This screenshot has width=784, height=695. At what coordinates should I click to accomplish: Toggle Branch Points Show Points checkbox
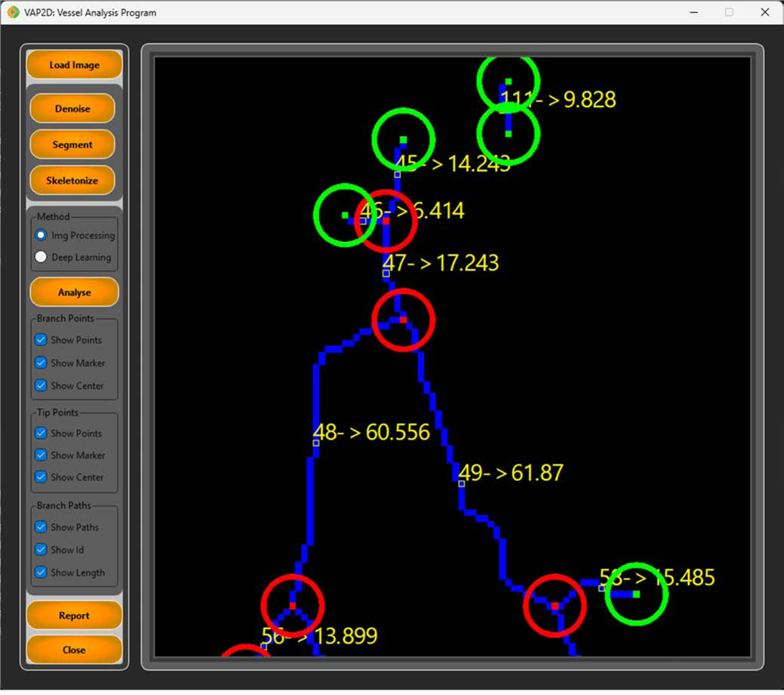point(41,340)
